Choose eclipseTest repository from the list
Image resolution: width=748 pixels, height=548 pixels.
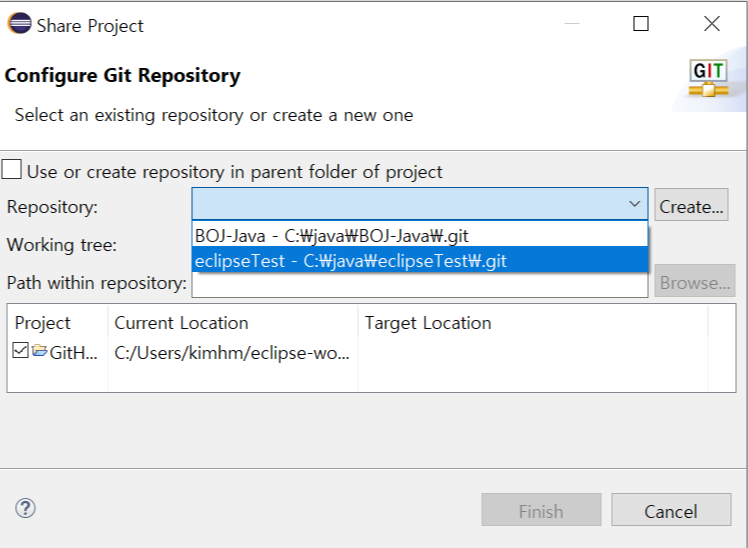click(x=420, y=260)
